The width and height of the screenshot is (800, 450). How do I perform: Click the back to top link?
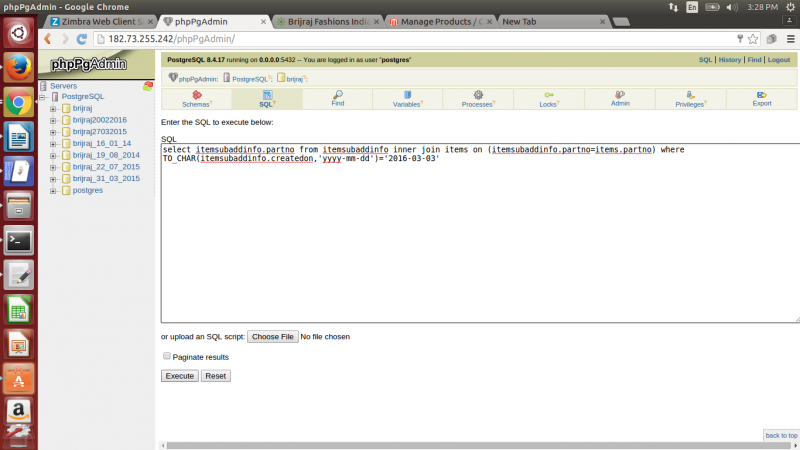[781, 435]
